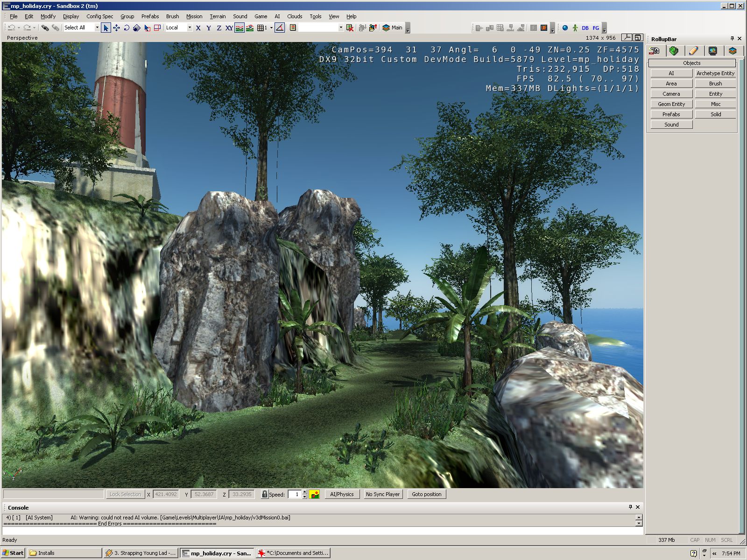The width and height of the screenshot is (747, 560).
Task: Click the Archetype Entity button
Action: (x=715, y=73)
